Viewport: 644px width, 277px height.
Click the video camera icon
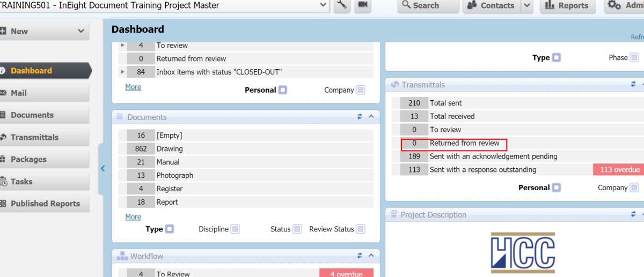tap(363, 5)
